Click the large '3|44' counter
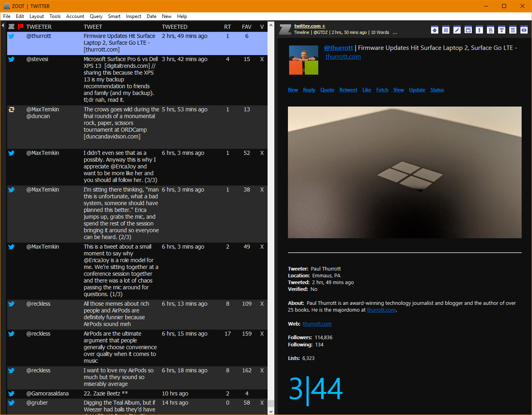This screenshot has height=415, width=532. pos(315,389)
